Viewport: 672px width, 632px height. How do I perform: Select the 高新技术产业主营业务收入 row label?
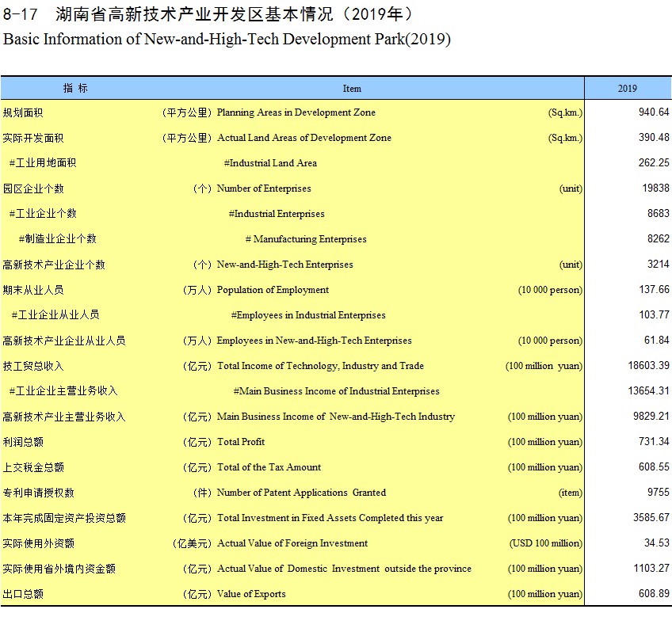pyautogui.click(x=64, y=417)
